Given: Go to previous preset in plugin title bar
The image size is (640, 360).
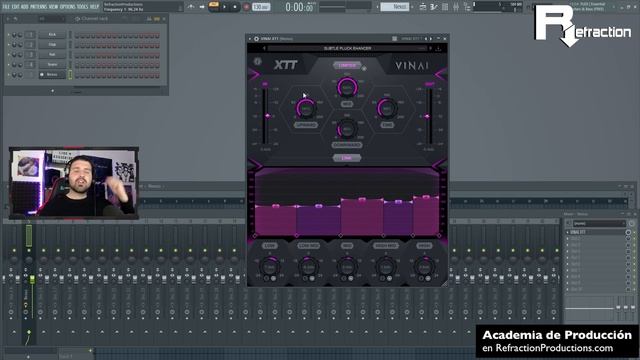Looking at the screenshot, I should pyautogui.click(x=426, y=39).
